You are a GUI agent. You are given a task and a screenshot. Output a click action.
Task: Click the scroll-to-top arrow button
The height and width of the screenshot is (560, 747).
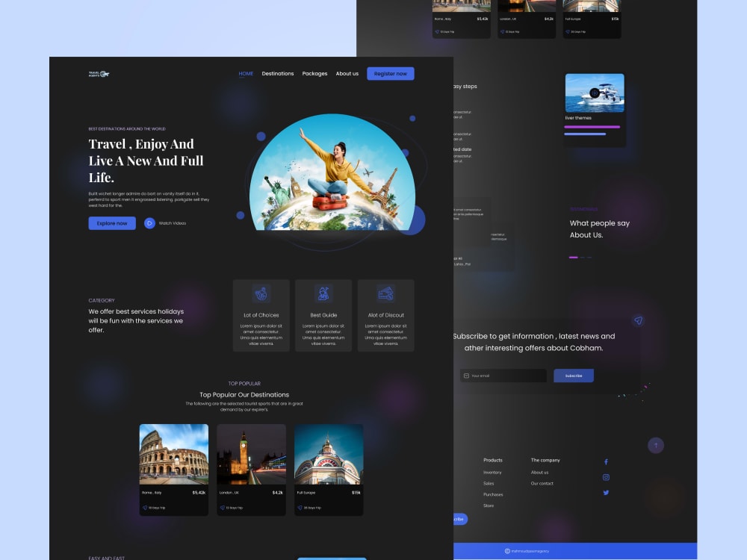click(x=656, y=445)
